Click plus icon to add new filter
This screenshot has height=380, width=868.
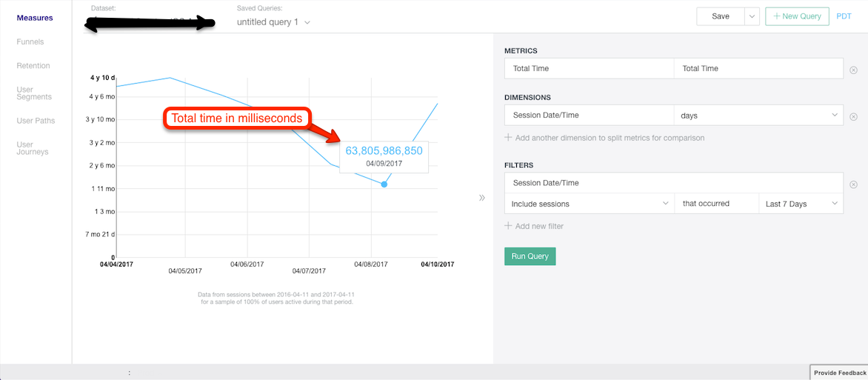coord(508,226)
